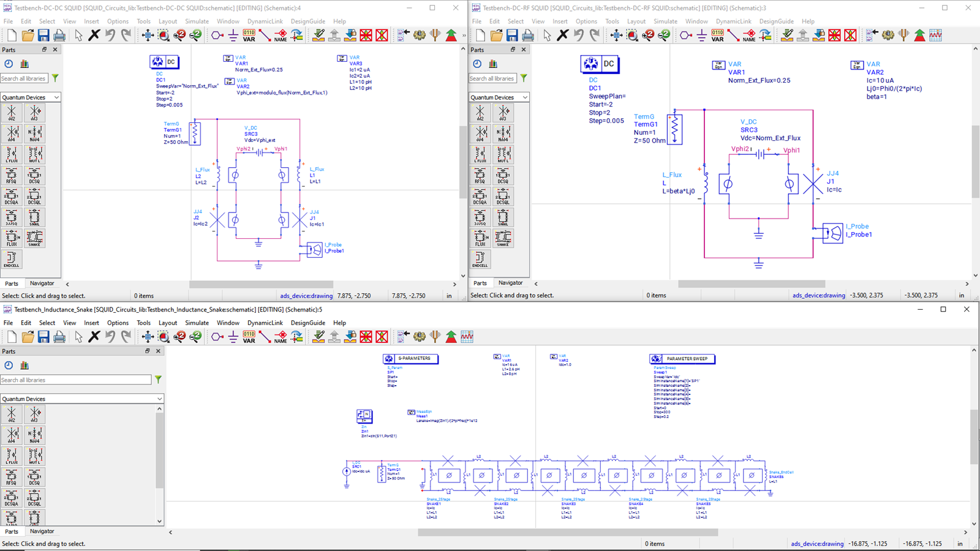Screen dimensions: 980x551
Task: Open simulation settings with the gear icon
Action: click(419, 35)
